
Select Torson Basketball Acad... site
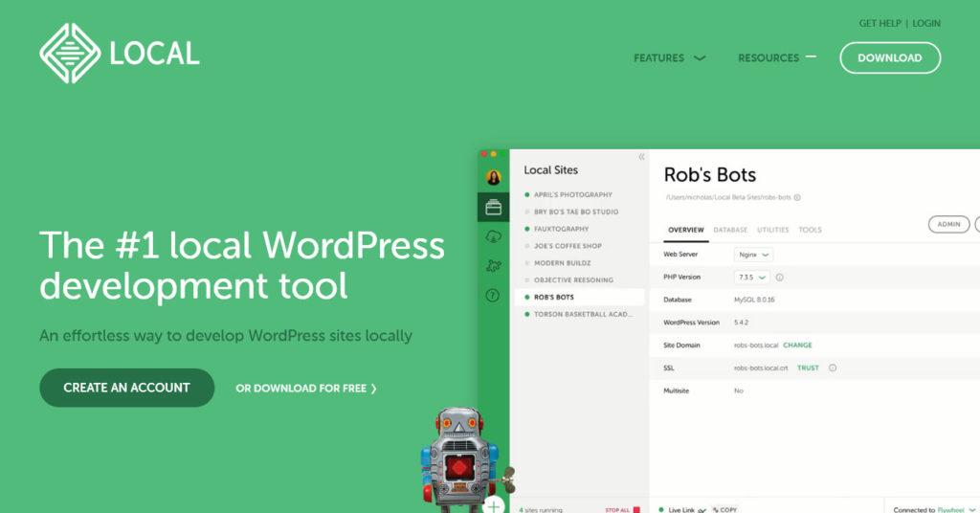click(583, 314)
